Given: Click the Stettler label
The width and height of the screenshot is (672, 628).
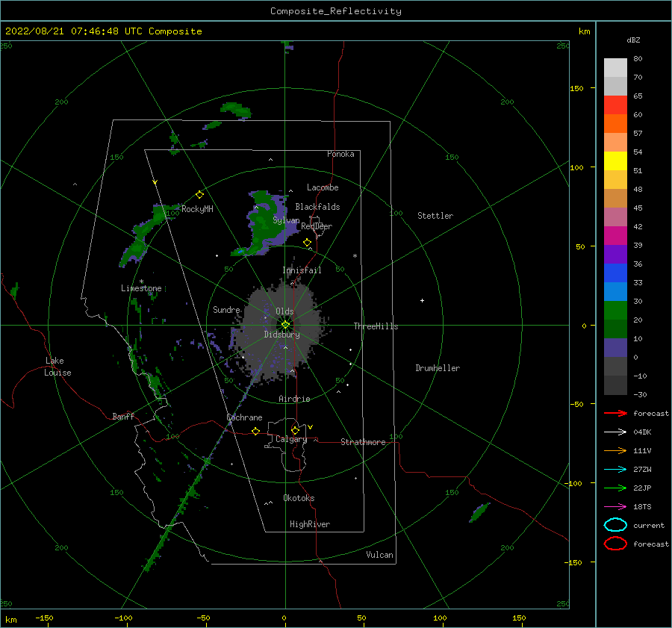Looking at the screenshot, I should 435,216.
